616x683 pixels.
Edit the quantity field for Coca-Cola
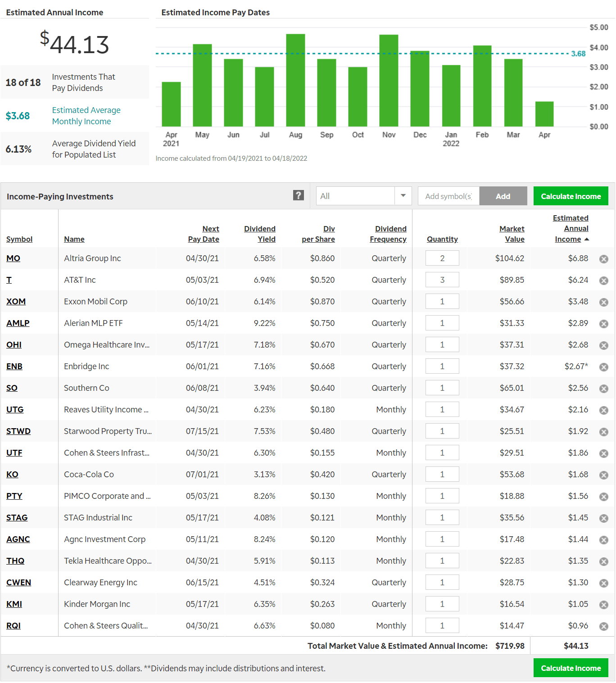point(442,474)
